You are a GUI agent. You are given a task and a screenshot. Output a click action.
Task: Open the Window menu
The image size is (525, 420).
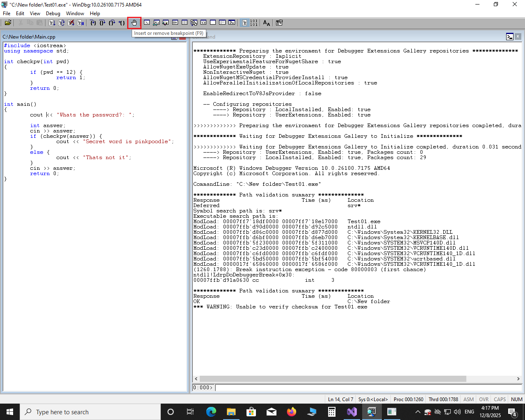point(75,14)
